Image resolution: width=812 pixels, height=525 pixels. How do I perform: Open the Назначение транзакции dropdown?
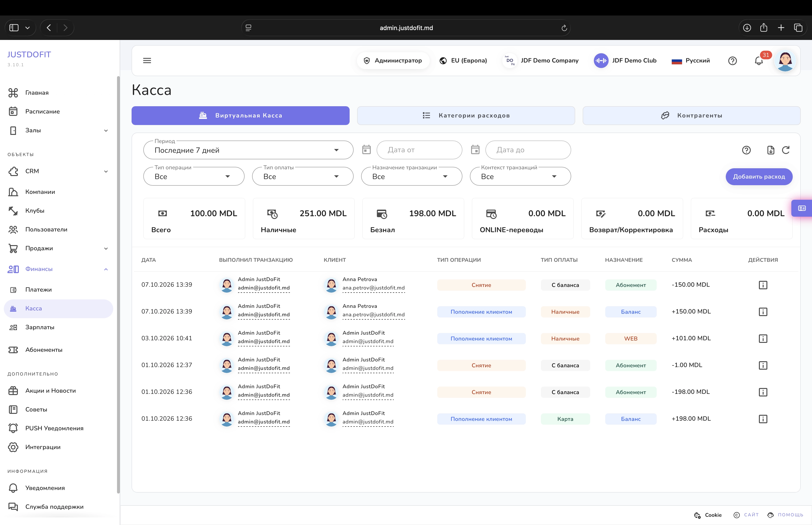point(411,176)
